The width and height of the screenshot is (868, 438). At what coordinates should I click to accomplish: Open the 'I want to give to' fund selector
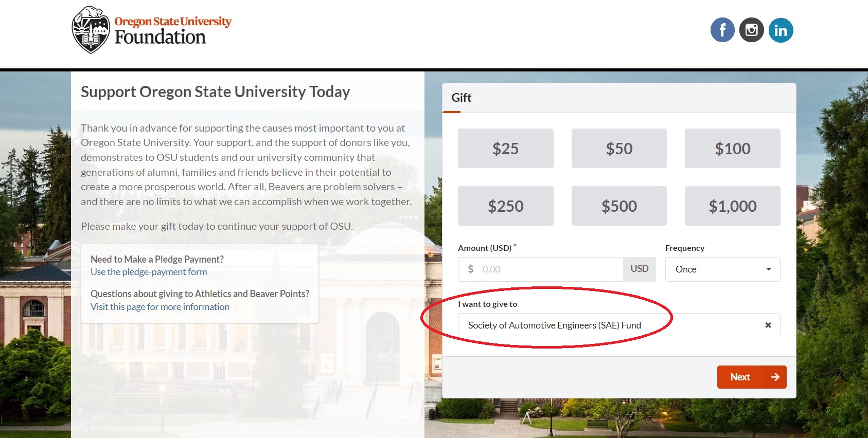tap(607, 325)
